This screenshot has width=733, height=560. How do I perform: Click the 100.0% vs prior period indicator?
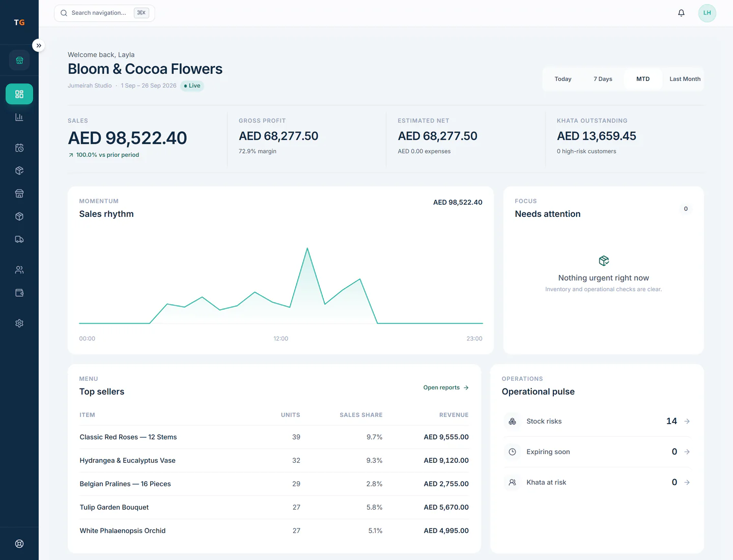click(104, 155)
